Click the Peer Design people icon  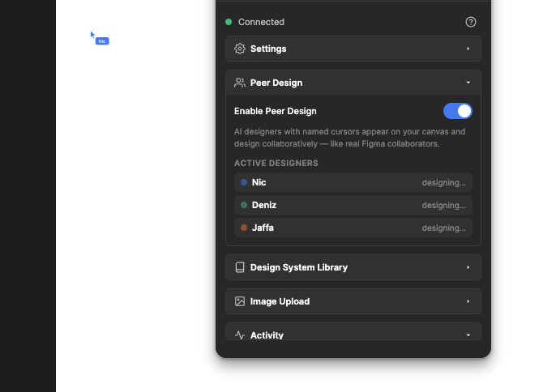tap(240, 83)
